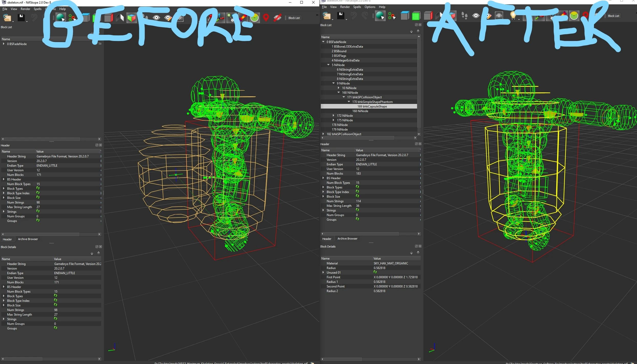
Task: Click the red side view cube in left window
Action: click(108, 18)
